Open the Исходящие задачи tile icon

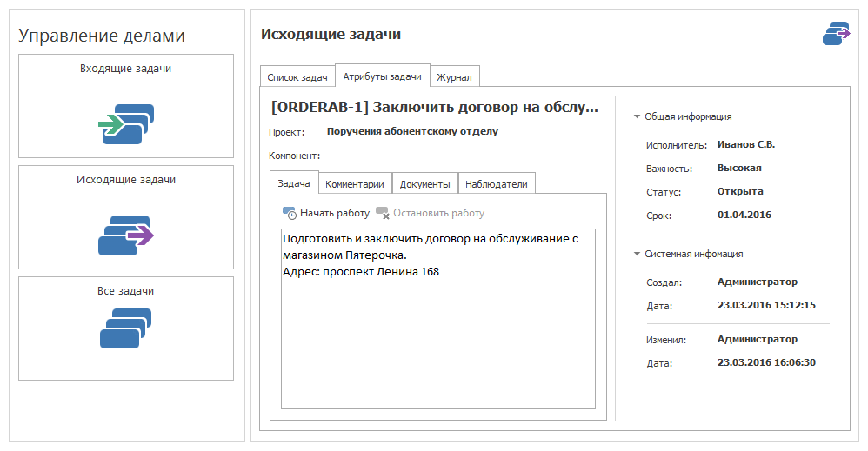(126, 235)
